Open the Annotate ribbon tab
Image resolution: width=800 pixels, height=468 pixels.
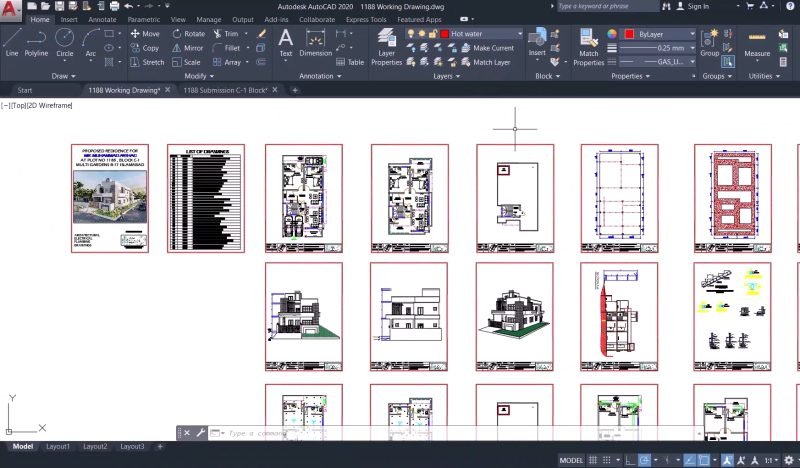point(102,19)
